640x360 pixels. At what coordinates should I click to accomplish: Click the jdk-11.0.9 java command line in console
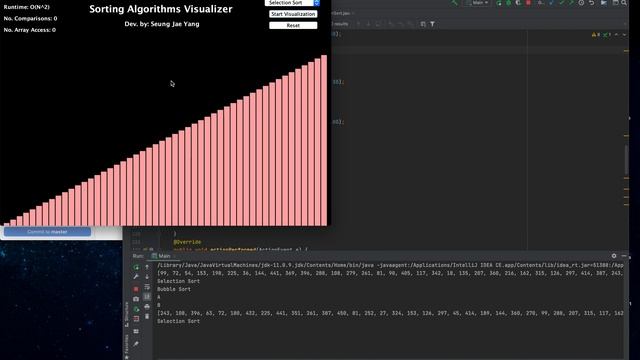coord(390,265)
